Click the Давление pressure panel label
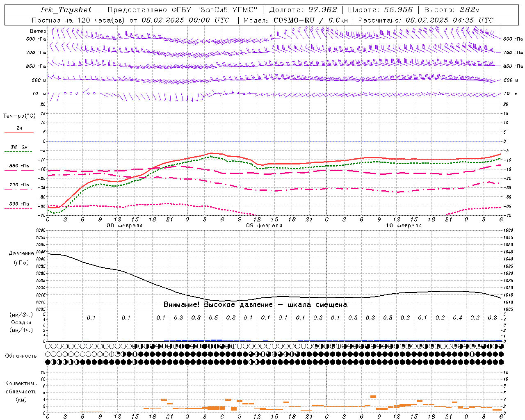Screen dimensions: 525x420 coord(21,253)
